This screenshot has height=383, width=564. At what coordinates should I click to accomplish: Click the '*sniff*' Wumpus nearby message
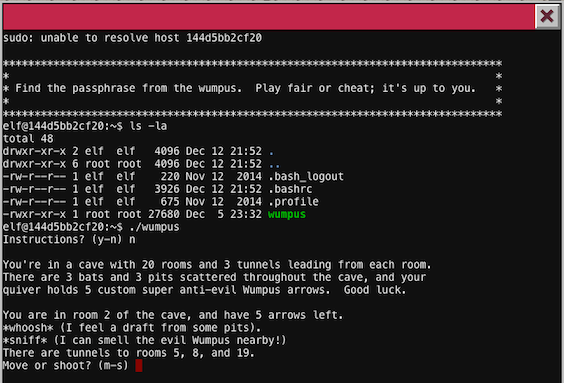(145, 340)
